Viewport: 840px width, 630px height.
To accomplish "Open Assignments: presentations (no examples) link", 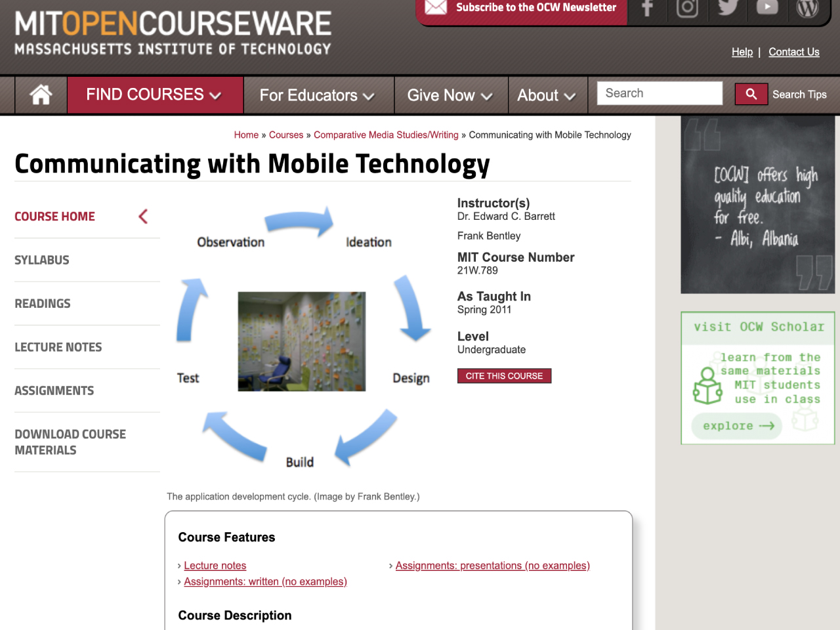I will click(493, 566).
